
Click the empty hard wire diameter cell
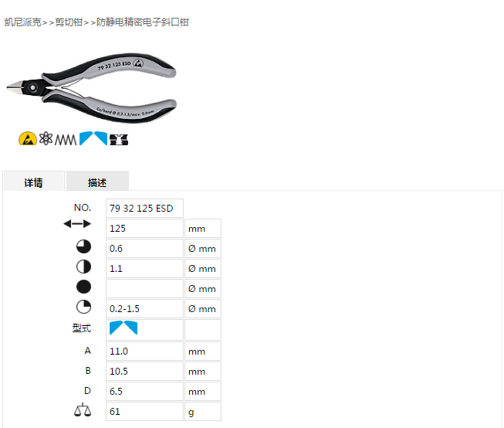pyautogui.click(x=144, y=288)
